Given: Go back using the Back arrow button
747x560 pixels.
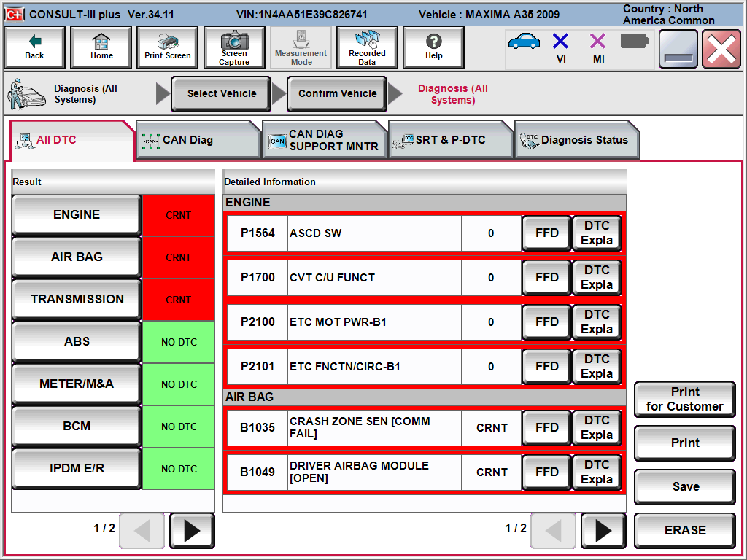Looking at the screenshot, I should pyautogui.click(x=34, y=47).
